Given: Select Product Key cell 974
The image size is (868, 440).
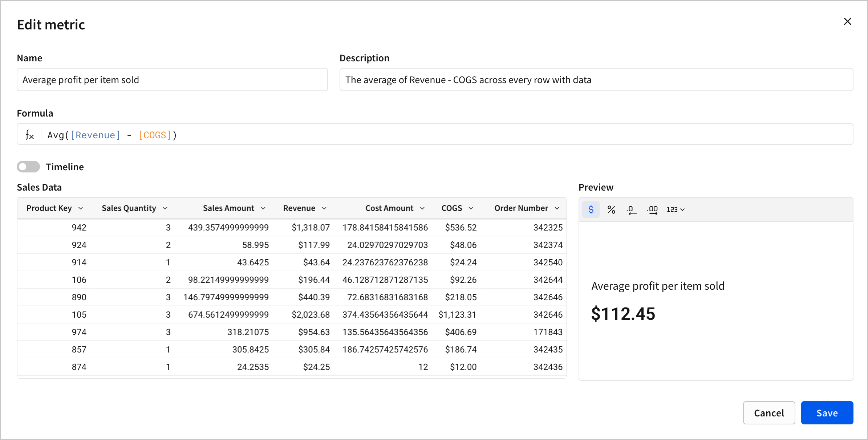Looking at the screenshot, I should click(x=79, y=332).
